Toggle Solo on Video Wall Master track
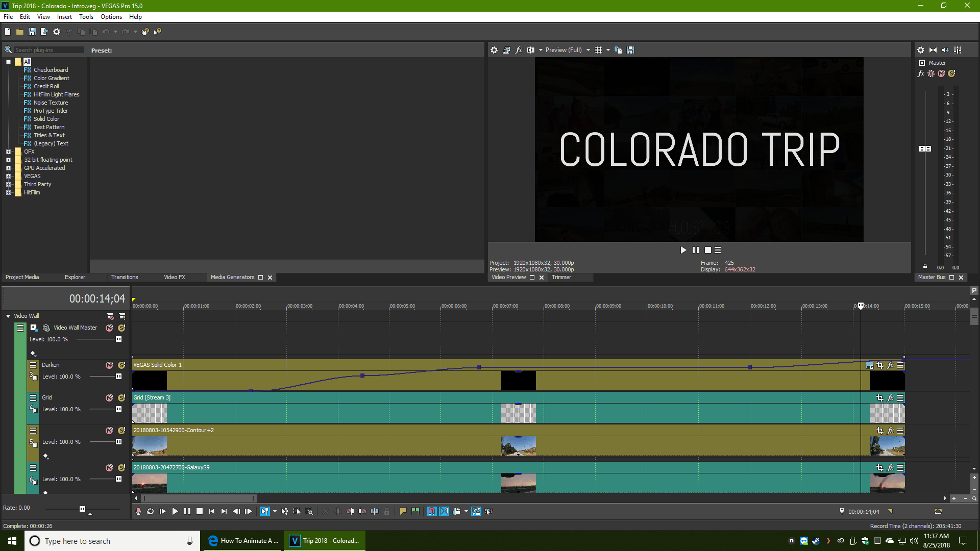The image size is (980, 551). [x=121, y=328]
